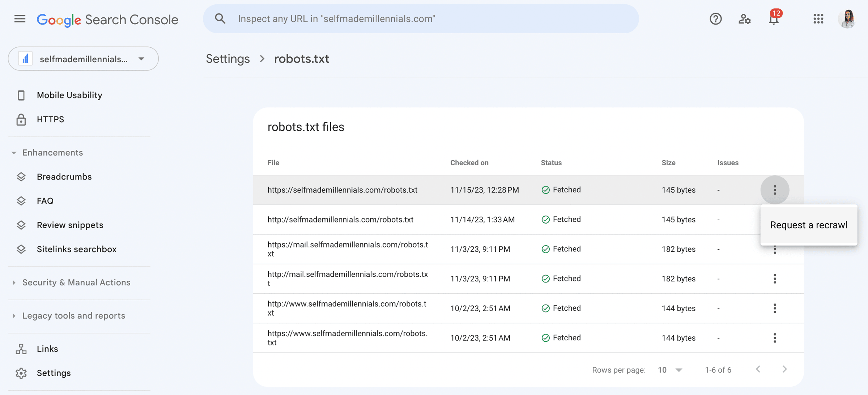Open the Breadcrumbs enhancement report
868x395 pixels.
[x=64, y=177]
